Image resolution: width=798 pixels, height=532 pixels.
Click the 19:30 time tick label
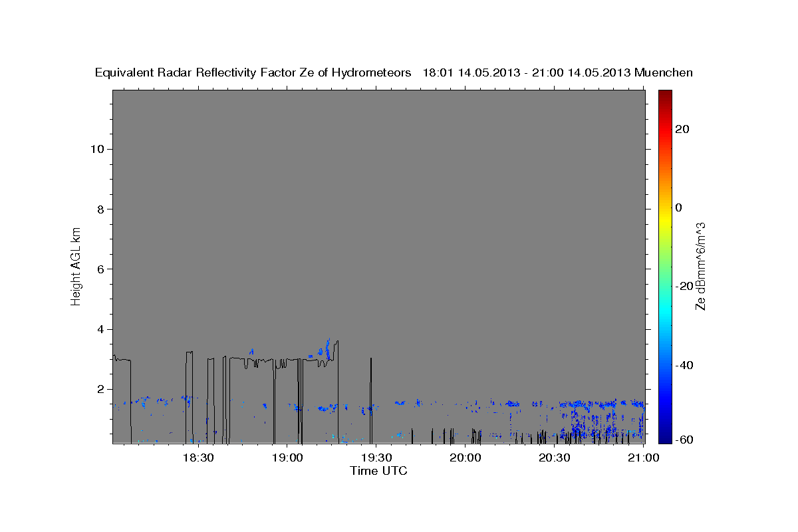[x=376, y=458]
